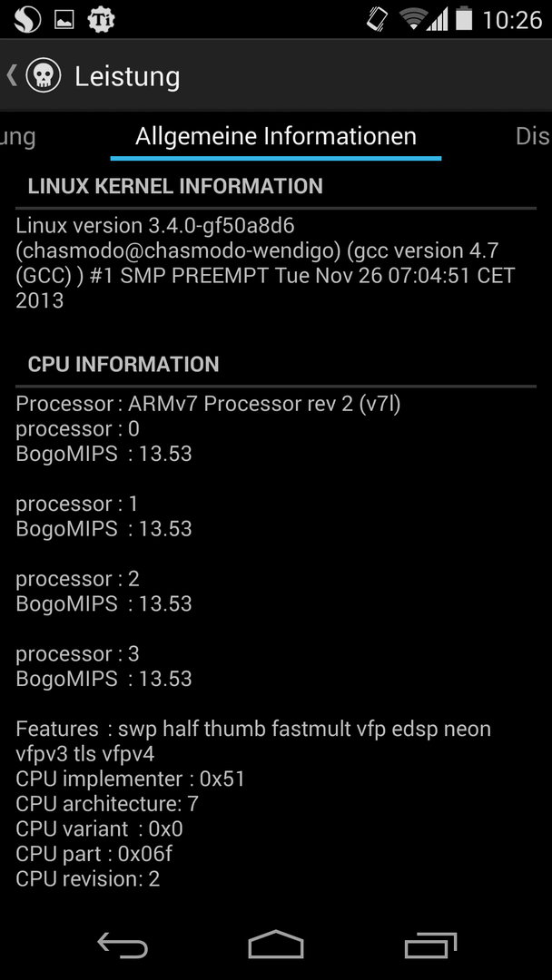Tap the picture notification icon in status bar
The width and height of the screenshot is (552, 980).
pyautogui.click(x=64, y=21)
